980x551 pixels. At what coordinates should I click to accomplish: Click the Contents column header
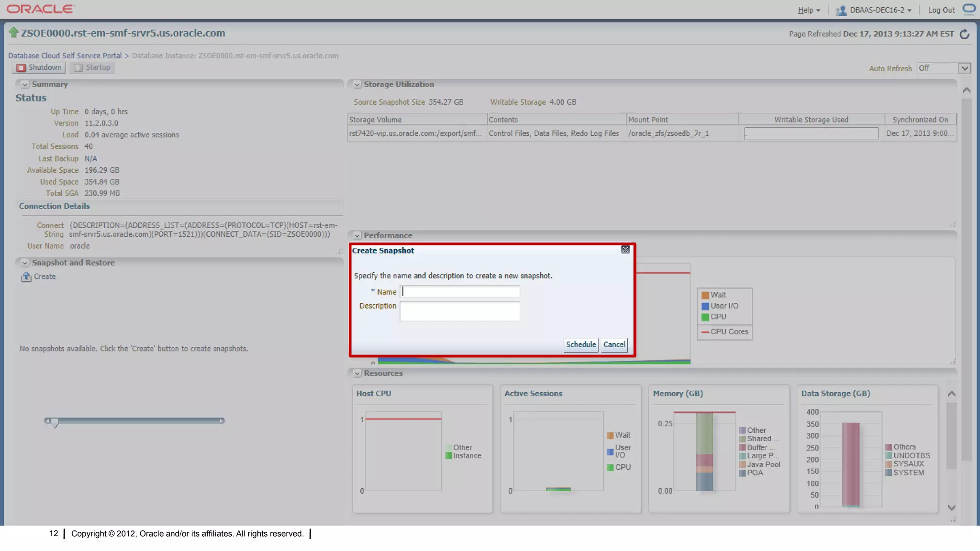557,120
